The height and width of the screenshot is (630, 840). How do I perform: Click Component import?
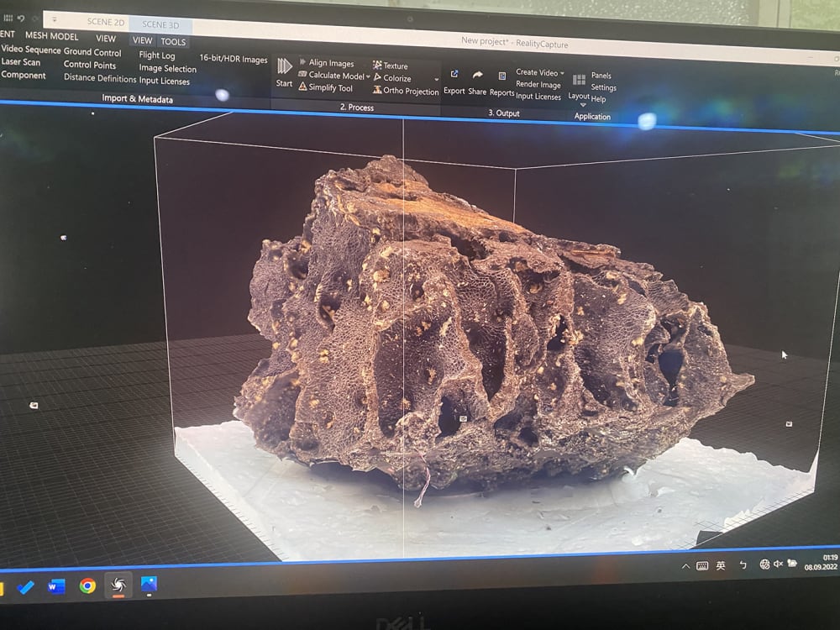pos(23,75)
